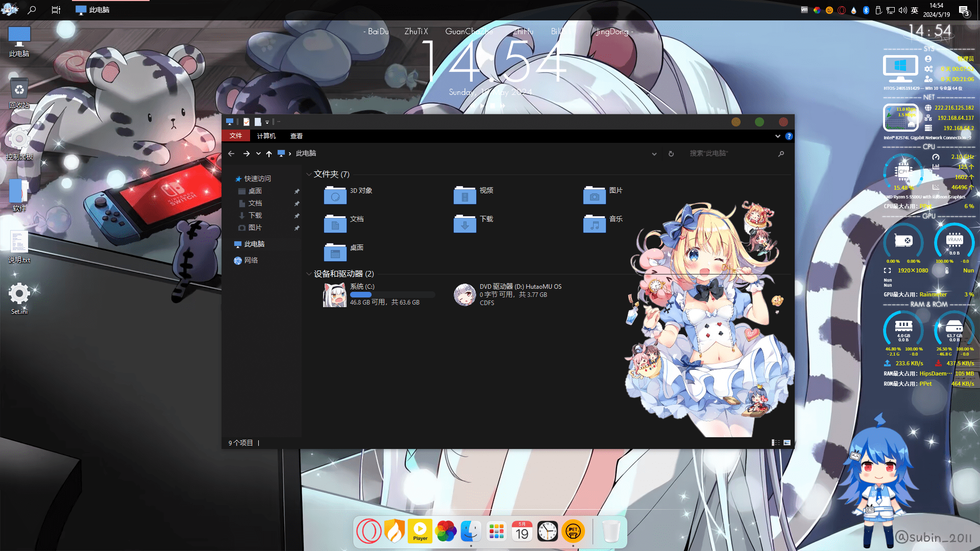
Task: Open the 查看 ribbon tab
Action: click(x=297, y=136)
